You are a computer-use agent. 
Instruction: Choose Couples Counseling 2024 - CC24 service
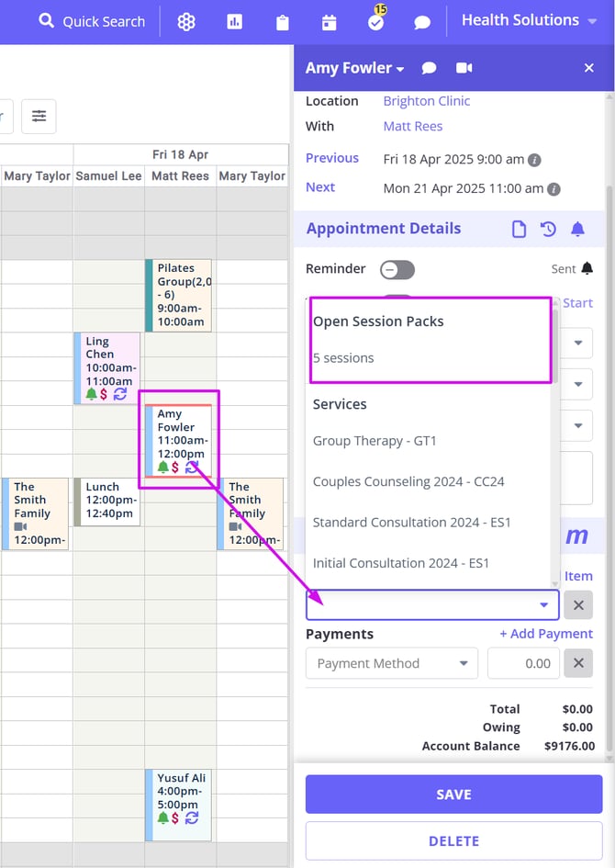pyautogui.click(x=408, y=481)
